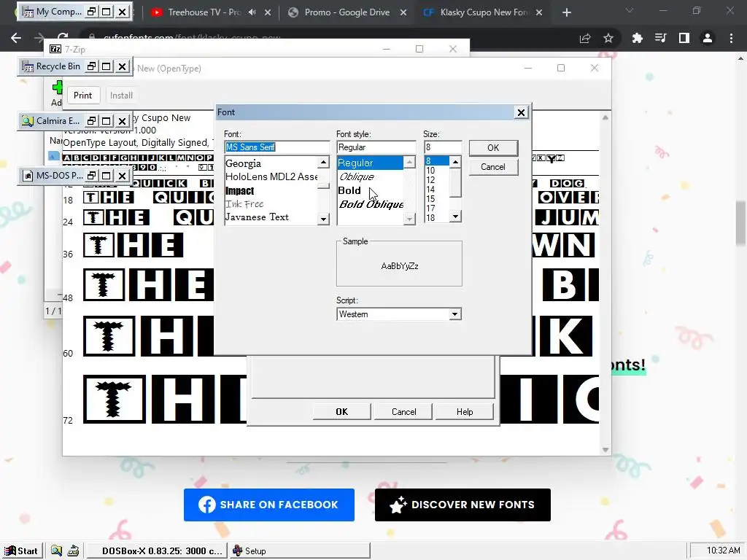Viewport: 747px width, 560px height.
Task: Click the explorer icon next to Start
Action: click(x=56, y=551)
